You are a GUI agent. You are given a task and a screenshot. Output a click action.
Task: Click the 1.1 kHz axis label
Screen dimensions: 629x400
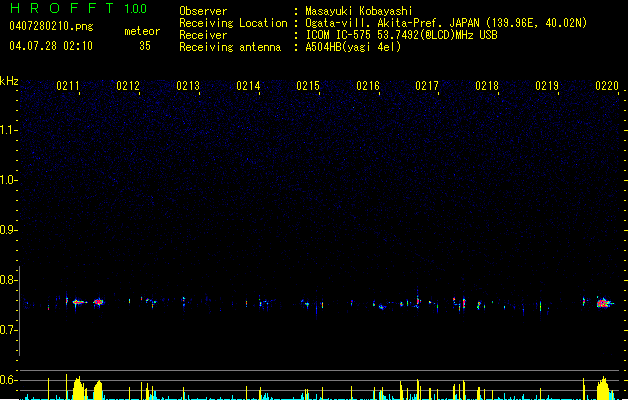[x=8, y=130]
